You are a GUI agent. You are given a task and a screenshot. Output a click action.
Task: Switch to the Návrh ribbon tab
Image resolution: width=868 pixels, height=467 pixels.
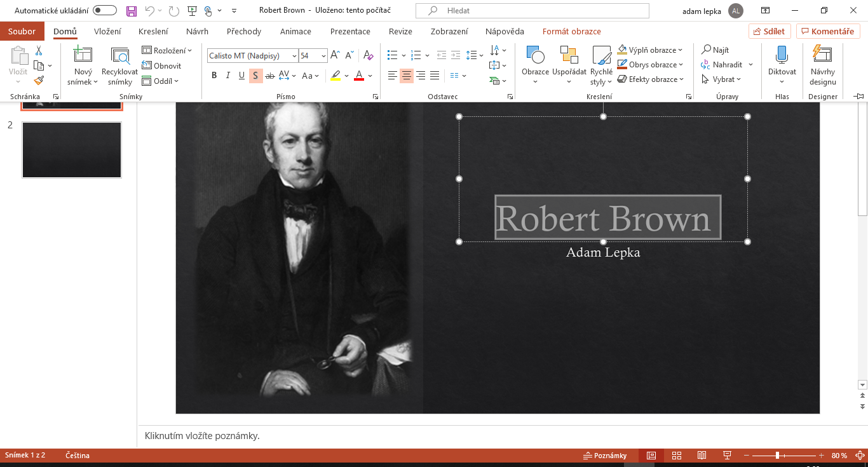[x=197, y=31]
